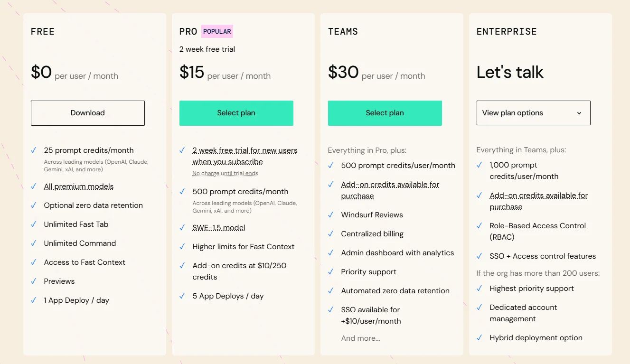Click checkmark icon beside Windsurf Reviews

331,215
